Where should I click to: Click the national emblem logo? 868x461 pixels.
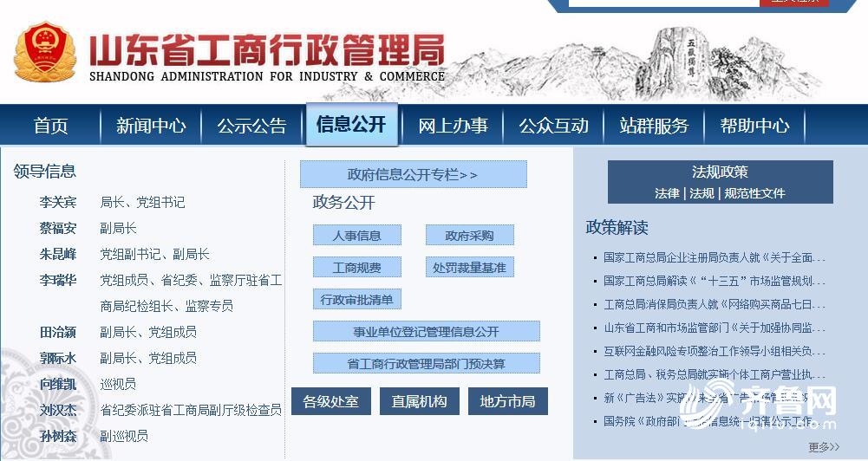(x=44, y=53)
